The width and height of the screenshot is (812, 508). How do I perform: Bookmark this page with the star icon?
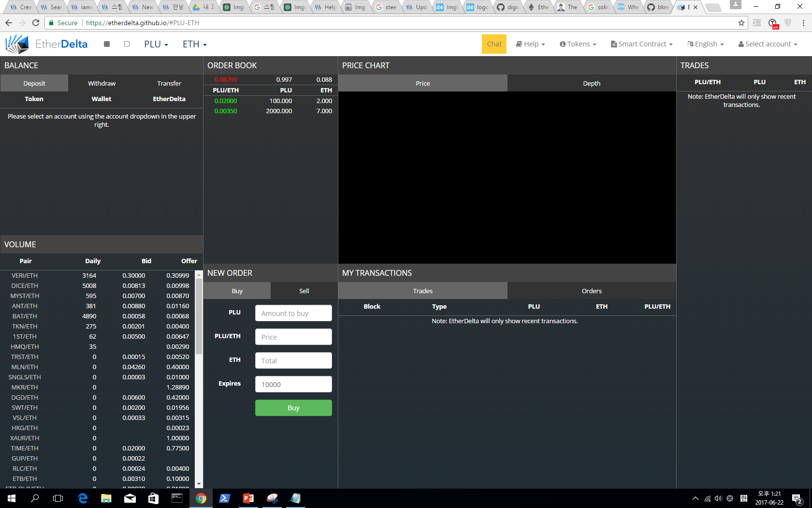point(741,23)
